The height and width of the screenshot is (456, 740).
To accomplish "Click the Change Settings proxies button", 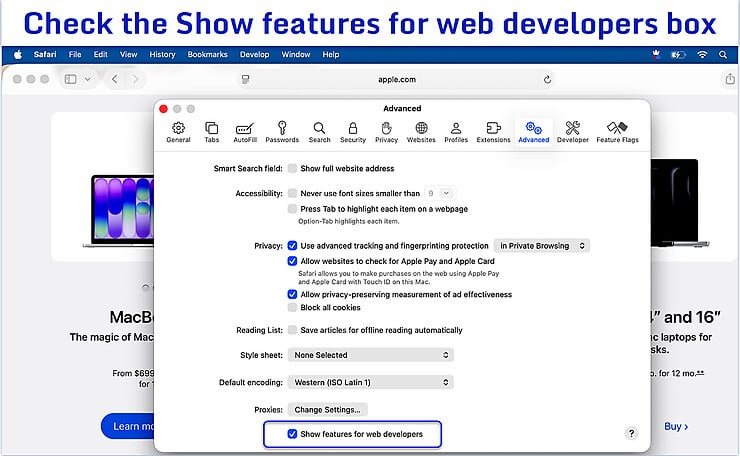I will coord(328,410).
